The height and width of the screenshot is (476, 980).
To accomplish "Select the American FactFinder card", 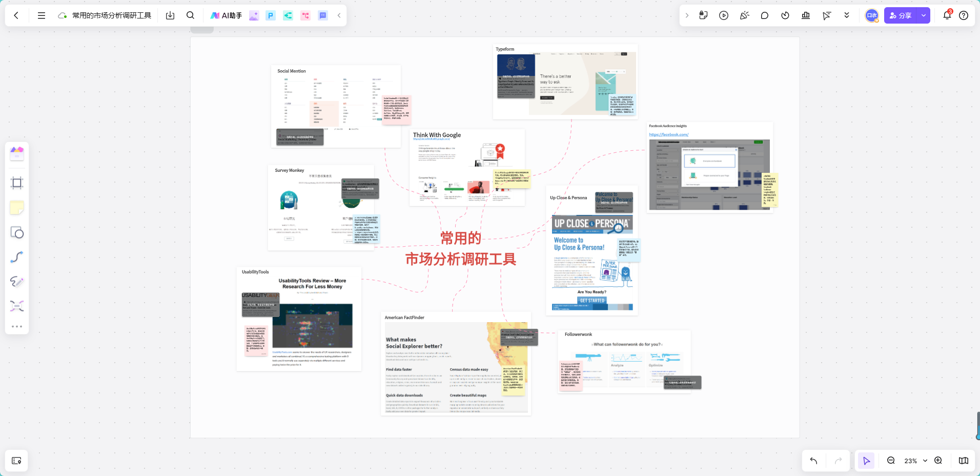I will [456, 364].
